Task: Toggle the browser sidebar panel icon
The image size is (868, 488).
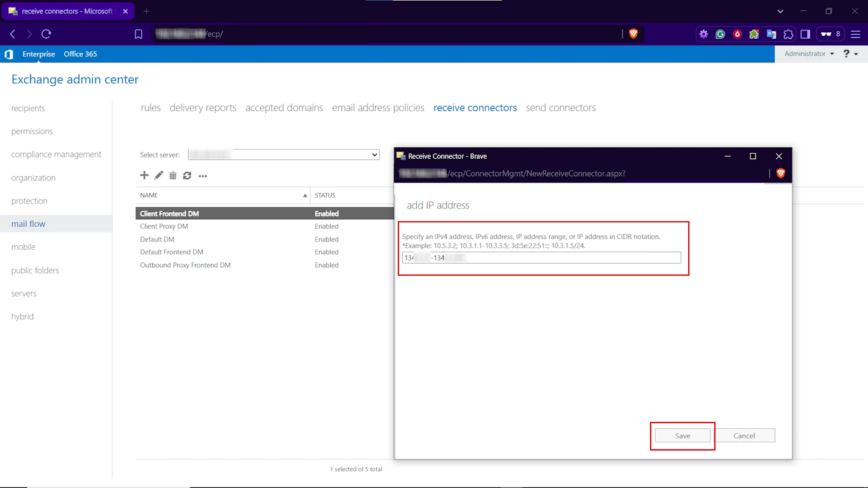Action: (x=805, y=34)
